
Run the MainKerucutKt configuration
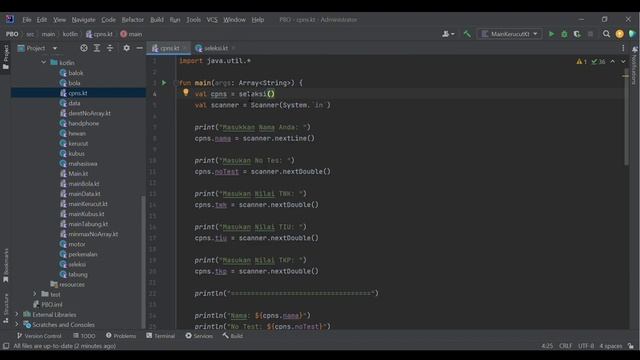(551, 34)
